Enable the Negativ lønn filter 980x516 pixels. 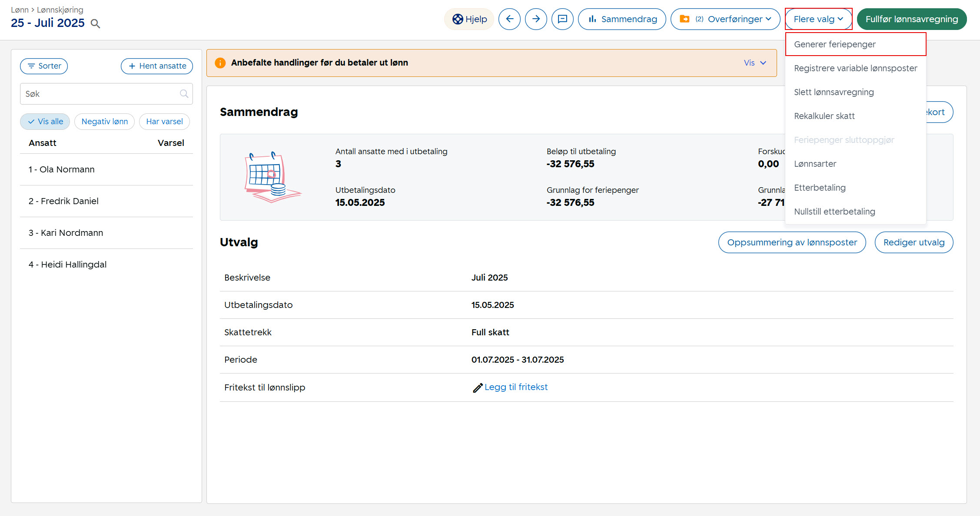[x=104, y=122]
